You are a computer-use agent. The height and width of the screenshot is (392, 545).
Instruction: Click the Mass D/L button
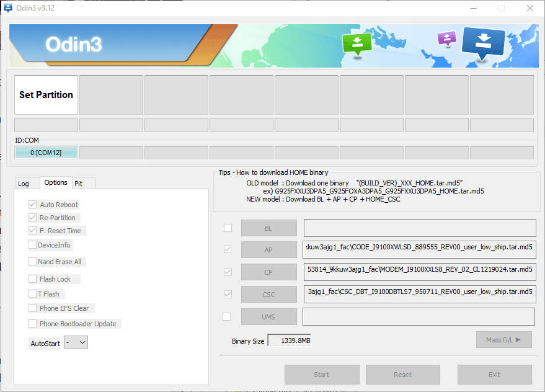pyautogui.click(x=504, y=340)
